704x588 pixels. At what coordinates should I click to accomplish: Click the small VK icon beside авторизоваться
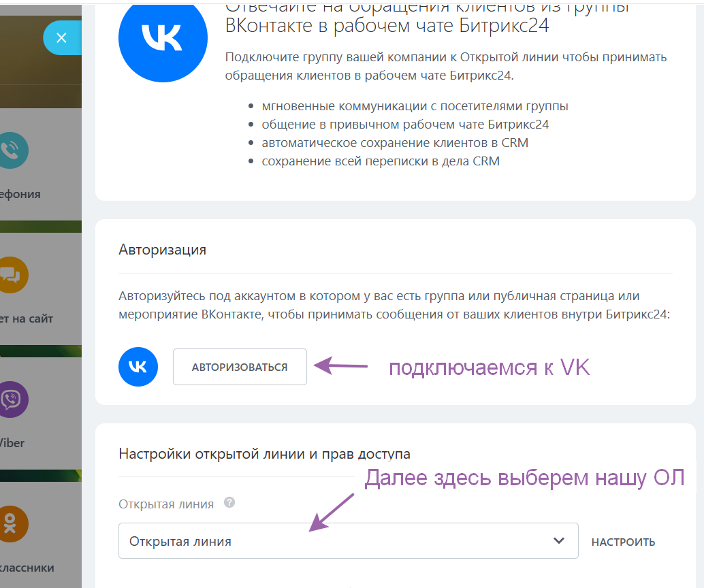[x=138, y=366]
